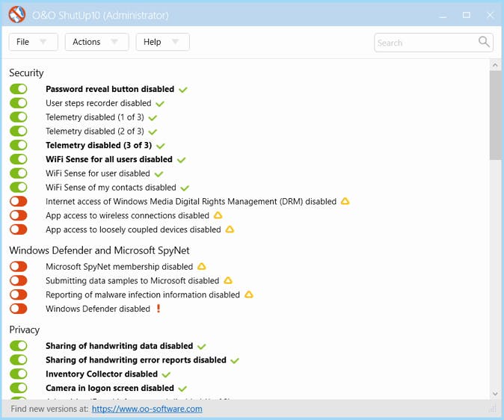This screenshot has height=420, width=504.
Task: Select 'Camera in logon screen disabled' text
Action: 110,388
